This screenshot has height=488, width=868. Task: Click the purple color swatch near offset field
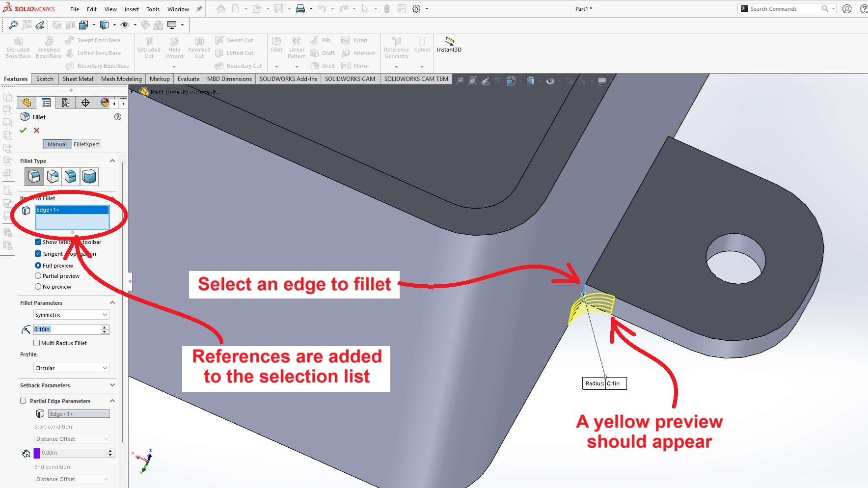(37, 453)
